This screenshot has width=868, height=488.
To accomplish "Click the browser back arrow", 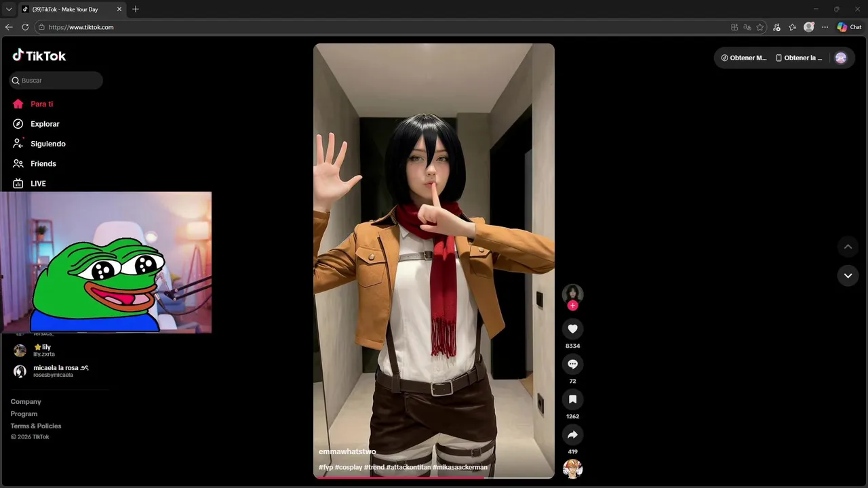I will 9,27.
